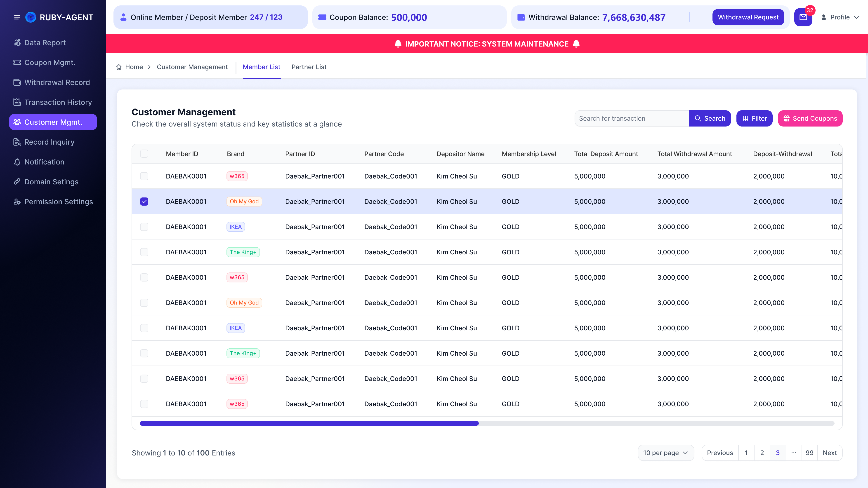The image size is (868, 488).
Task: Go to the Previous page
Action: tap(720, 453)
